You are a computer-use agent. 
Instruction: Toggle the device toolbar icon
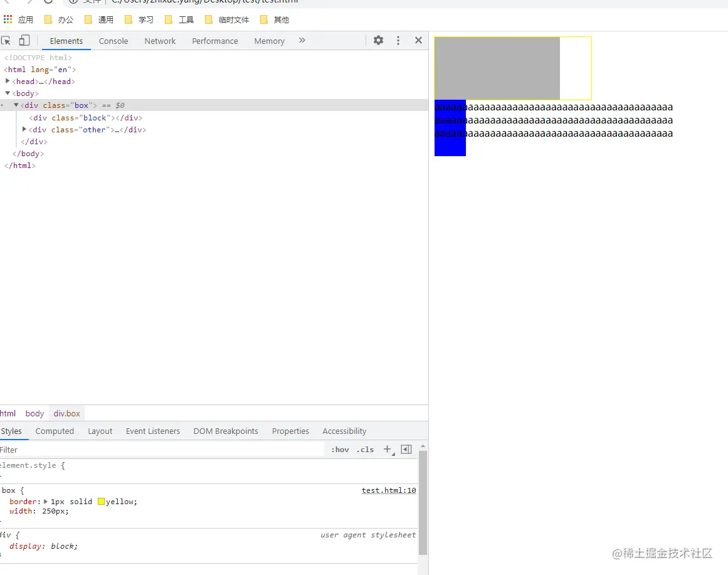pyautogui.click(x=24, y=40)
